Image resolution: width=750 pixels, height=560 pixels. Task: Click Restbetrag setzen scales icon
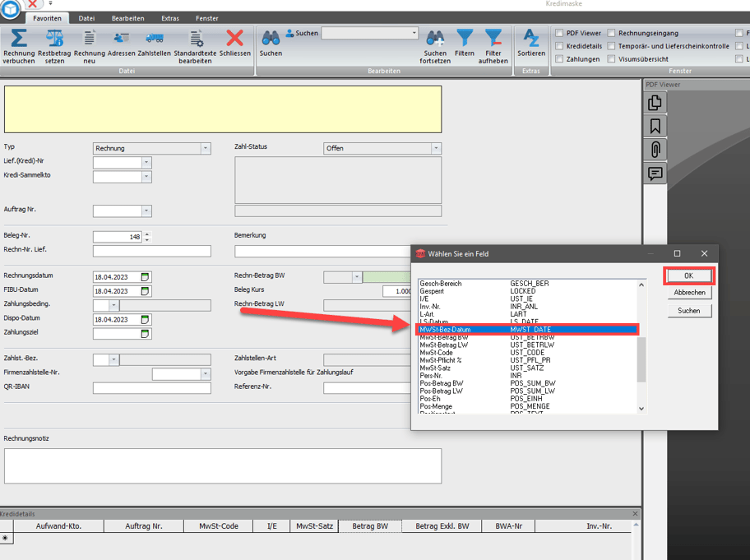tap(54, 39)
